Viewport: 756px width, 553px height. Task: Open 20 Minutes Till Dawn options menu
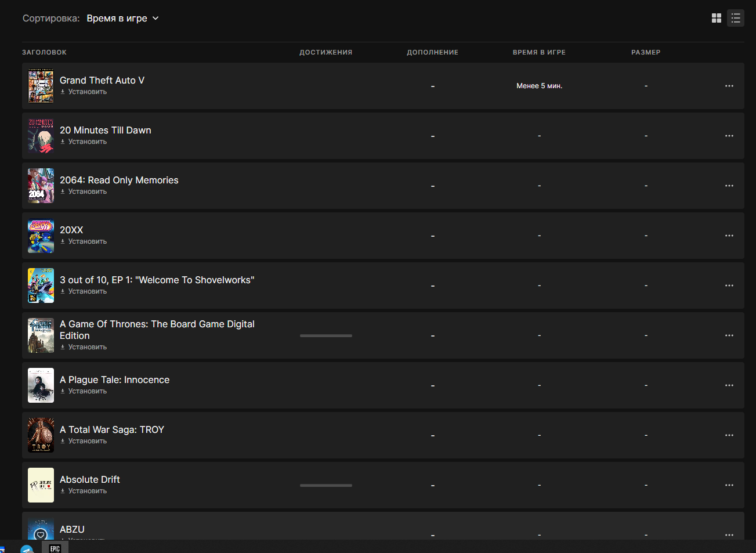[729, 136]
